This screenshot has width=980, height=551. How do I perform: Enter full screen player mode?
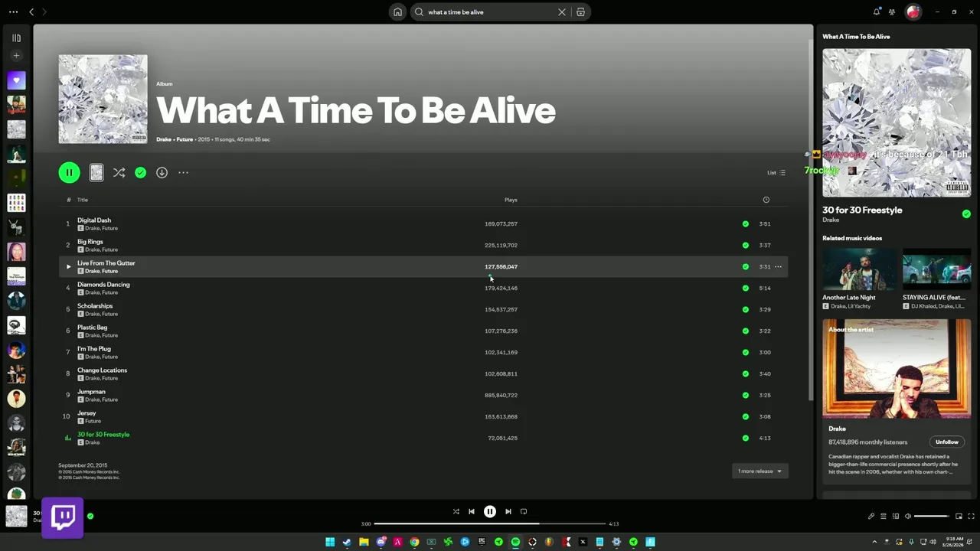pyautogui.click(x=970, y=517)
